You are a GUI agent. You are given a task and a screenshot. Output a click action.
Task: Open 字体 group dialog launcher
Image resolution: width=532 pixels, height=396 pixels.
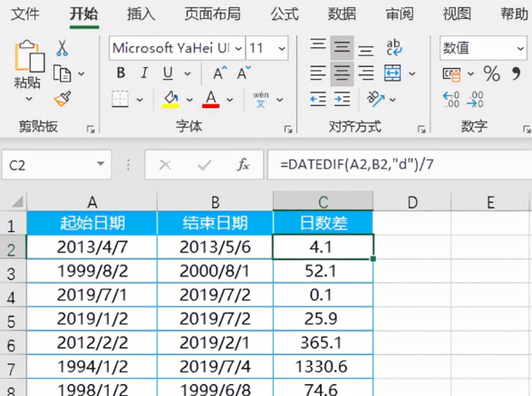click(x=288, y=129)
